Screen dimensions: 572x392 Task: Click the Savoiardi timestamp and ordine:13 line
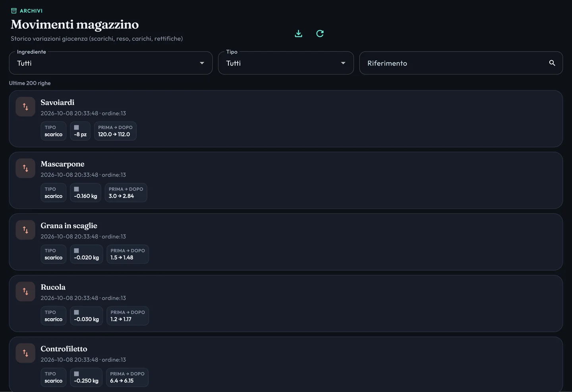[83, 113]
